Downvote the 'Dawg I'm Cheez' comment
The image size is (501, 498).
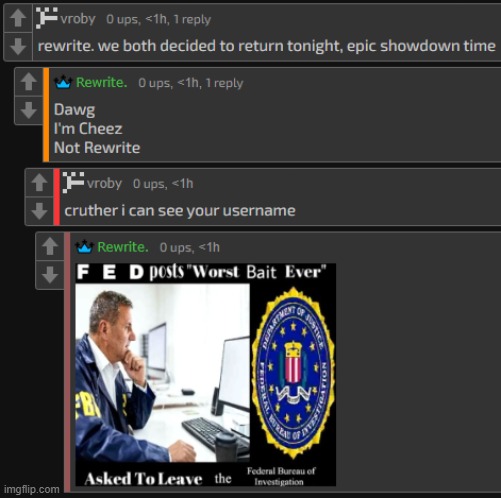[x=29, y=110]
